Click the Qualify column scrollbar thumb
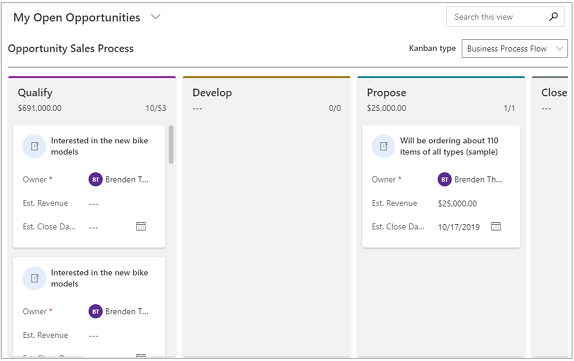This screenshot has height=361, width=574. 171,145
